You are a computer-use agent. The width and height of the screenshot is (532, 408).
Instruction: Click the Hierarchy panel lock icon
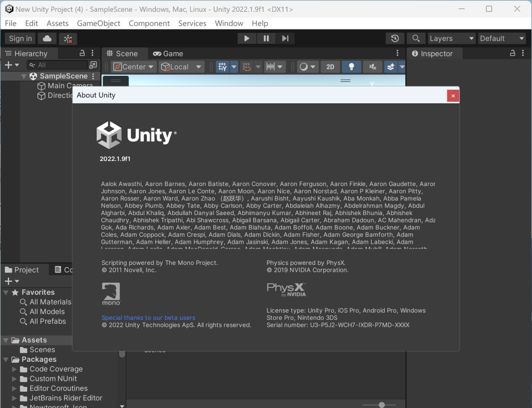tap(82, 53)
